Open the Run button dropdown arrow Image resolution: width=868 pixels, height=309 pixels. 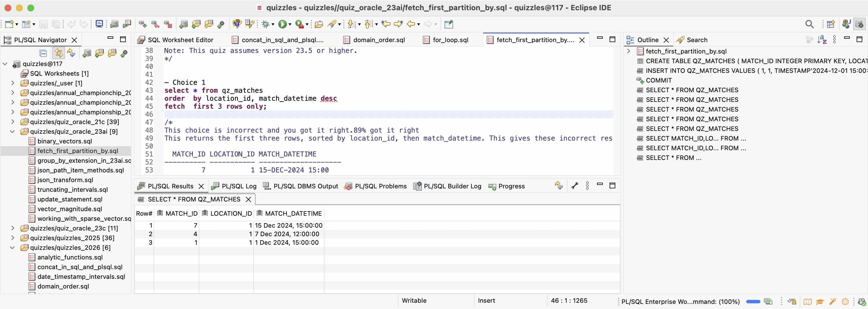290,24
